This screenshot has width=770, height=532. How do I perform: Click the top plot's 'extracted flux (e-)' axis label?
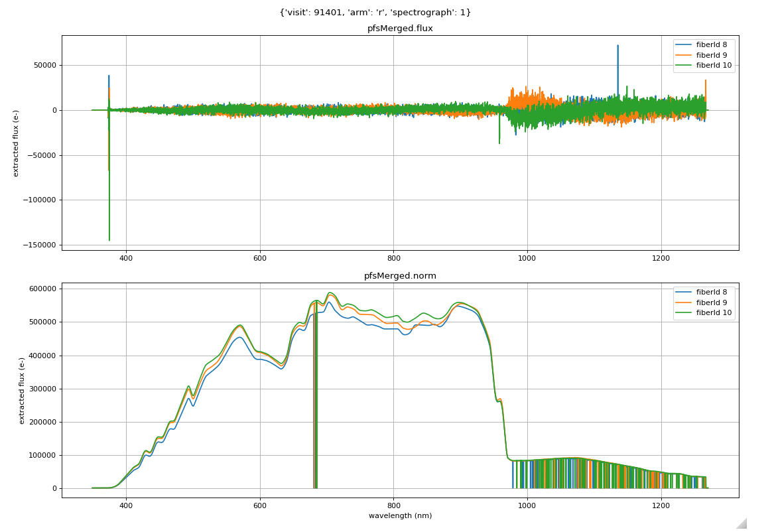[x=16, y=143]
